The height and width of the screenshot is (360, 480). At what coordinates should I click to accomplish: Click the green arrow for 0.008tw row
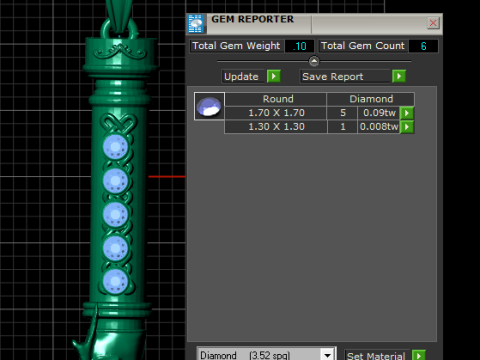click(407, 127)
